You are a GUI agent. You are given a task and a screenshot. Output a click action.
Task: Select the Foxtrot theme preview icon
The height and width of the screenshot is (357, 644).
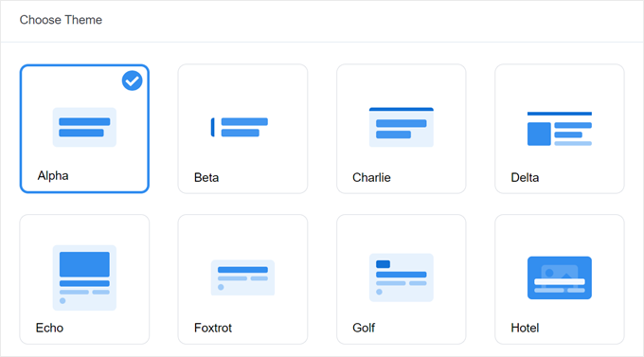point(242,277)
